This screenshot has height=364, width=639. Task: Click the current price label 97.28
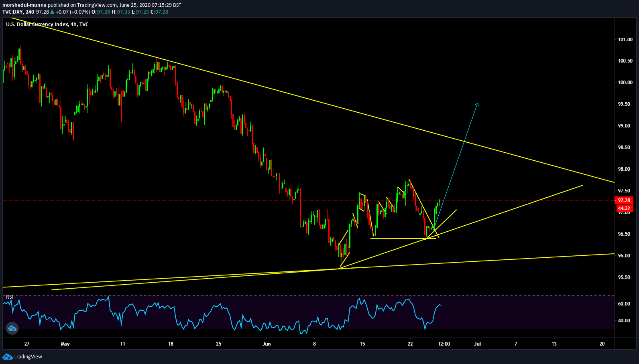[623, 200]
